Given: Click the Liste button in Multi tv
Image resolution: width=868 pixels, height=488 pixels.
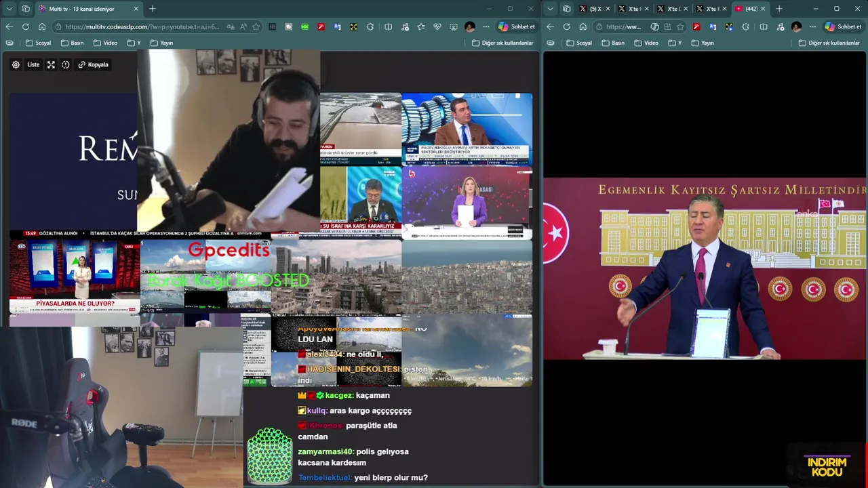Looking at the screenshot, I should click(x=33, y=64).
